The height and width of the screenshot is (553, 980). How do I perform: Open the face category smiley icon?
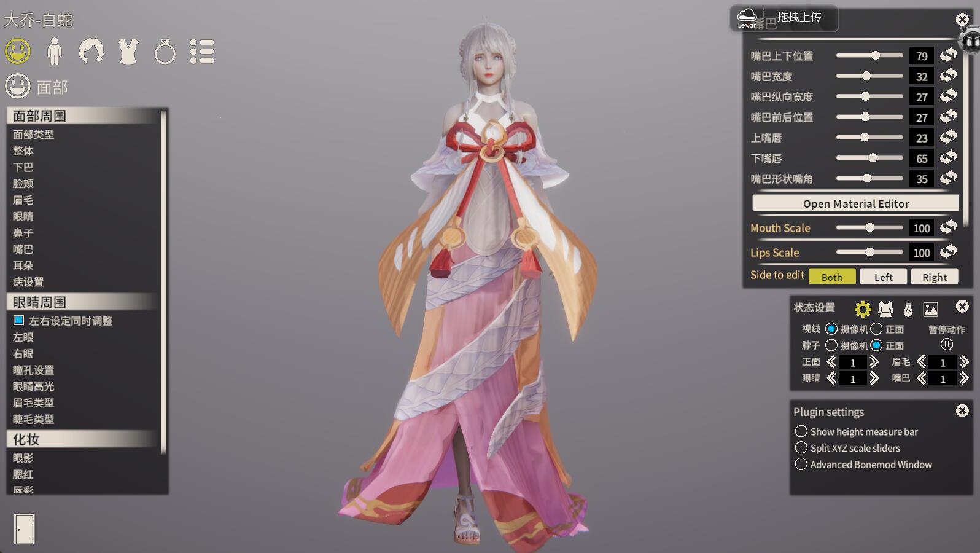pos(18,51)
